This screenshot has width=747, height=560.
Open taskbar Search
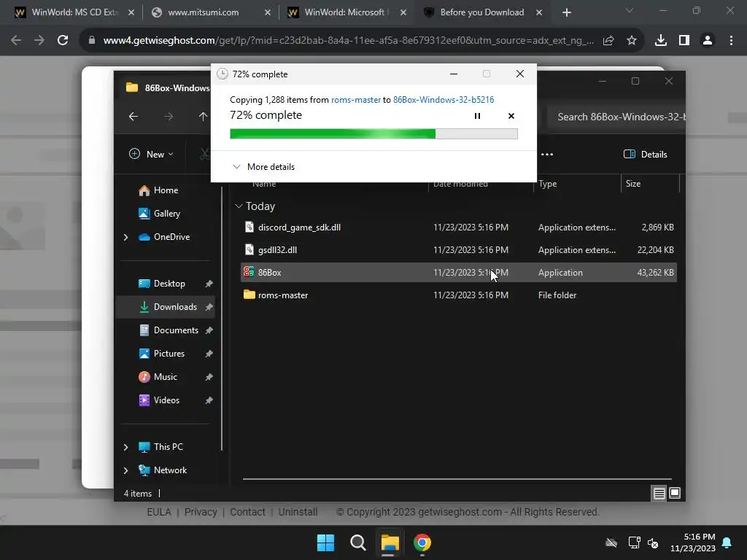(x=357, y=542)
